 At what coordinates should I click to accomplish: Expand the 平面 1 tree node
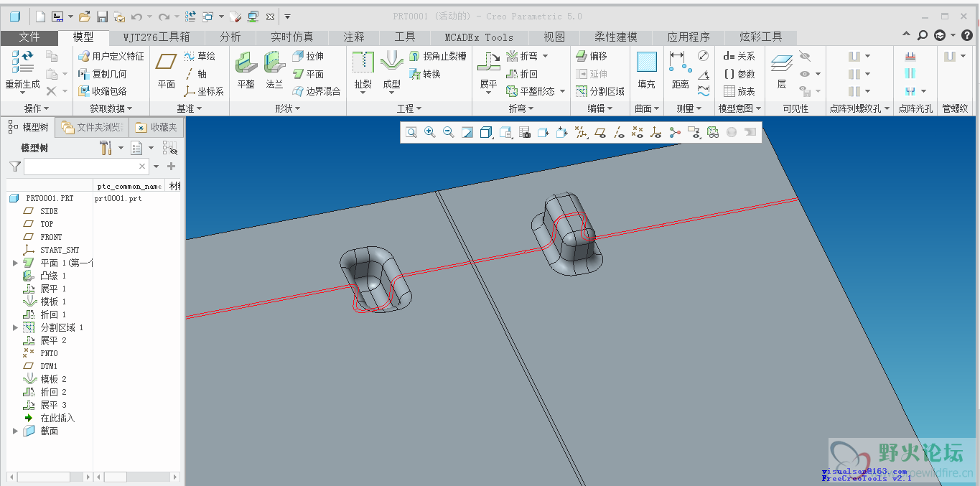click(x=15, y=263)
